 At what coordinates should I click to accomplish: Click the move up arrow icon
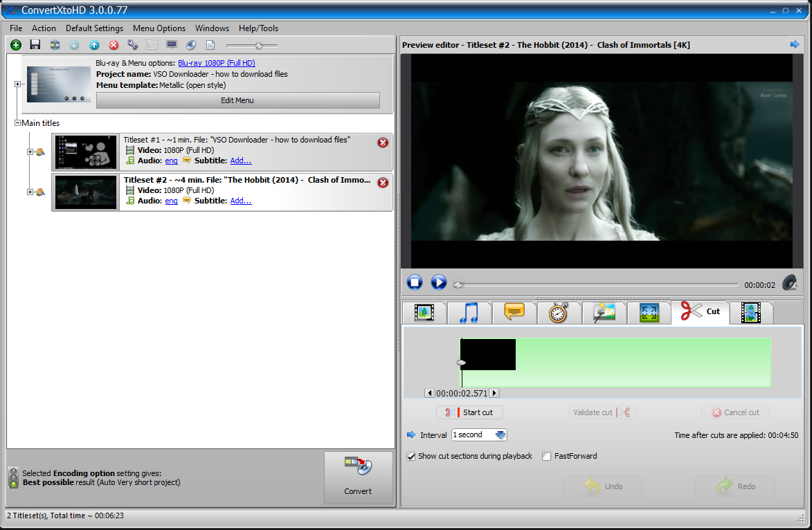point(93,45)
